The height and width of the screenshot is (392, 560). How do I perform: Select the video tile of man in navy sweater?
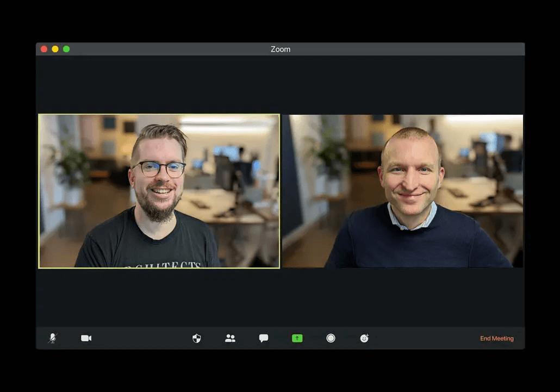tap(403, 191)
